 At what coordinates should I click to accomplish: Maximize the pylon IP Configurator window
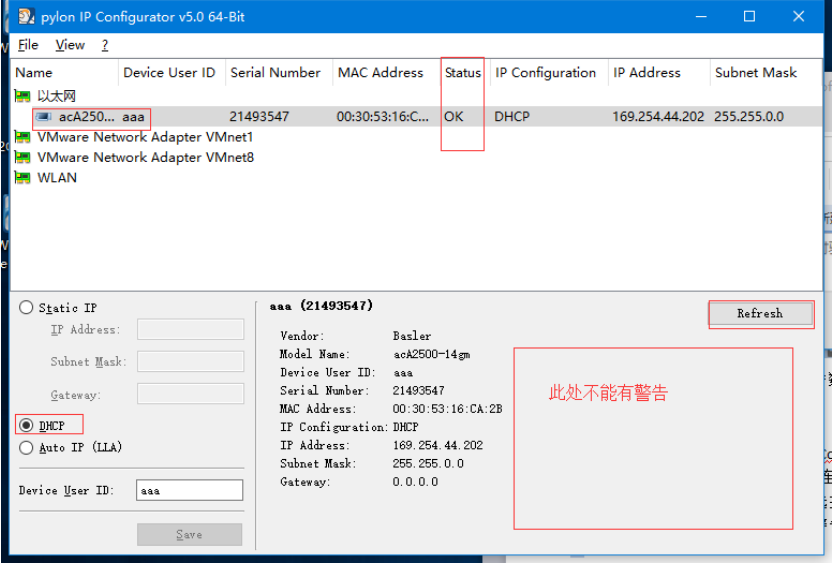tap(750, 16)
